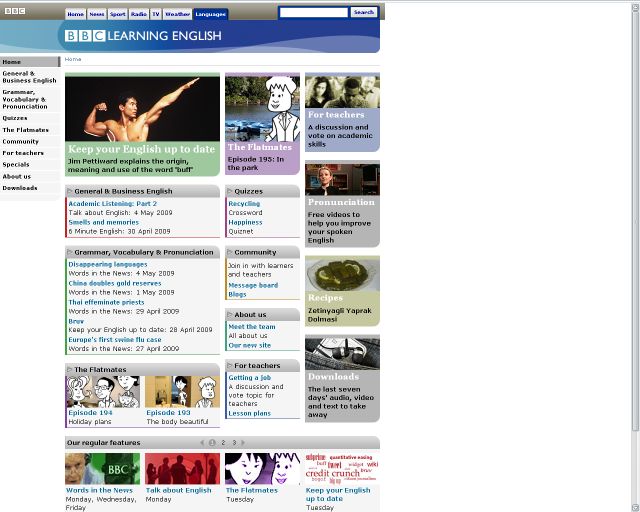Show previous regular features with left arrow
Screen dimensions: 640x512
pyautogui.click(x=202, y=443)
